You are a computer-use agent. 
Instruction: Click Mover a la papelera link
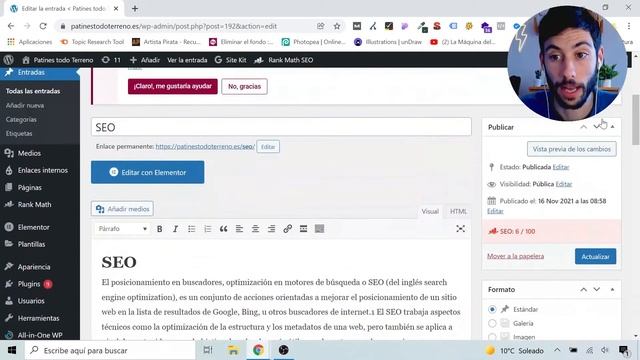516,256
